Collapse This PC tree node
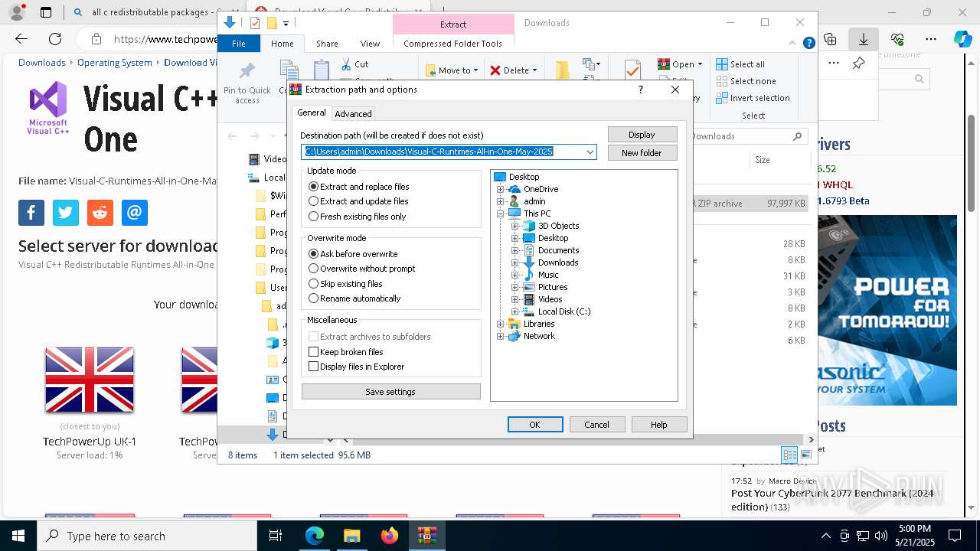This screenshot has width=980, height=551. click(501, 214)
